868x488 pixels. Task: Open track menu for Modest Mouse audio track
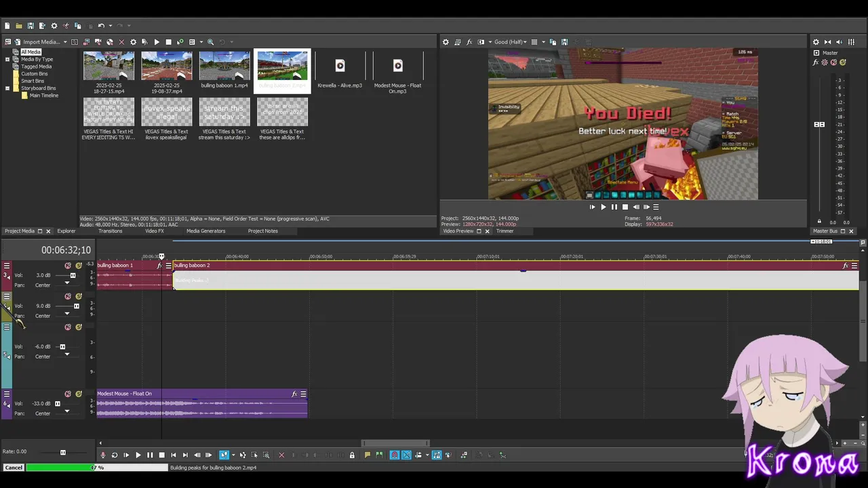[x=6, y=394]
